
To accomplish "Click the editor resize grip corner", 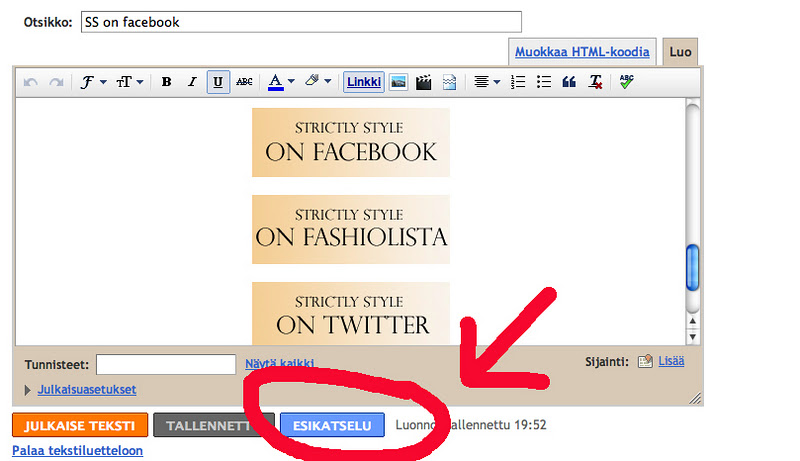I will click(695, 398).
